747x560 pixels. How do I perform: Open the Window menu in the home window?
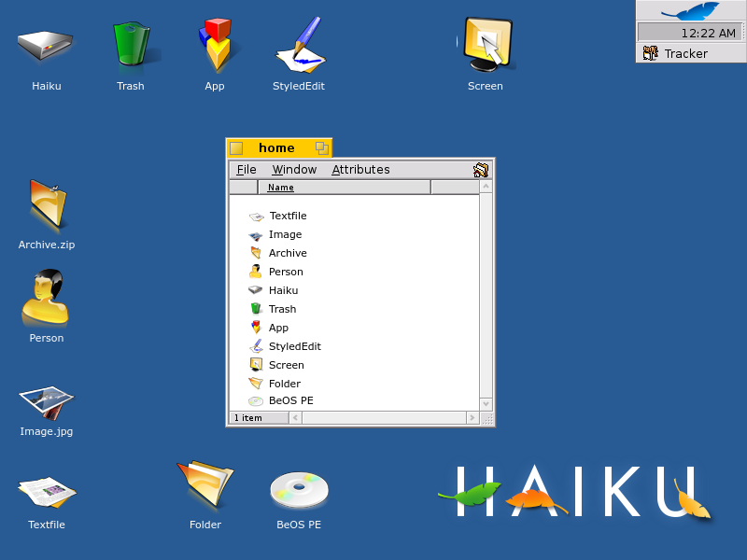coord(294,170)
